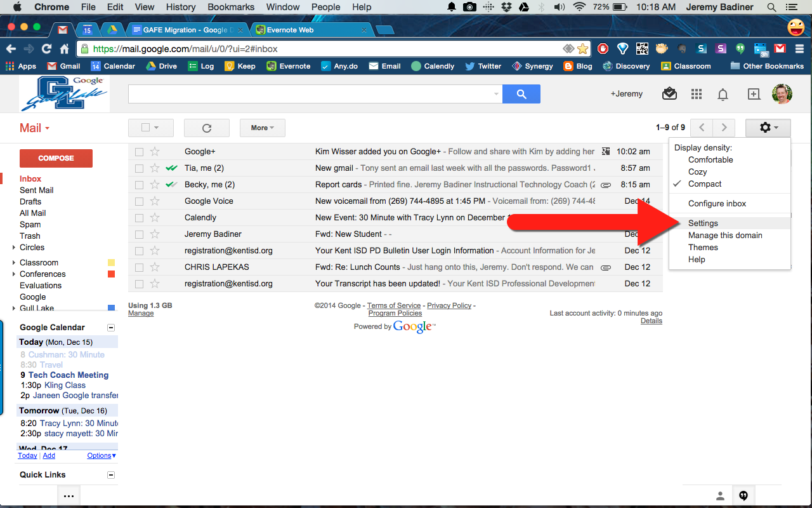Collapse the Google Calendar gadget
Viewport: 812px width, 508px height.
(x=111, y=328)
